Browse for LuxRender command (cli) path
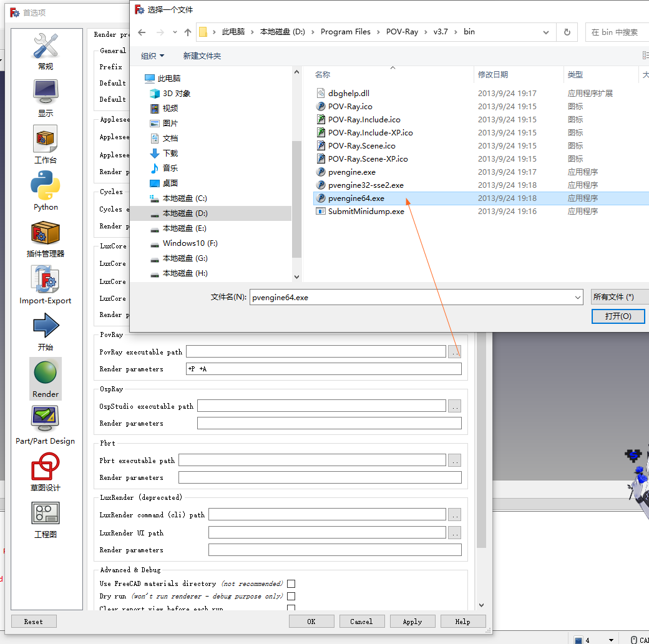The image size is (649, 644). coord(454,515)
